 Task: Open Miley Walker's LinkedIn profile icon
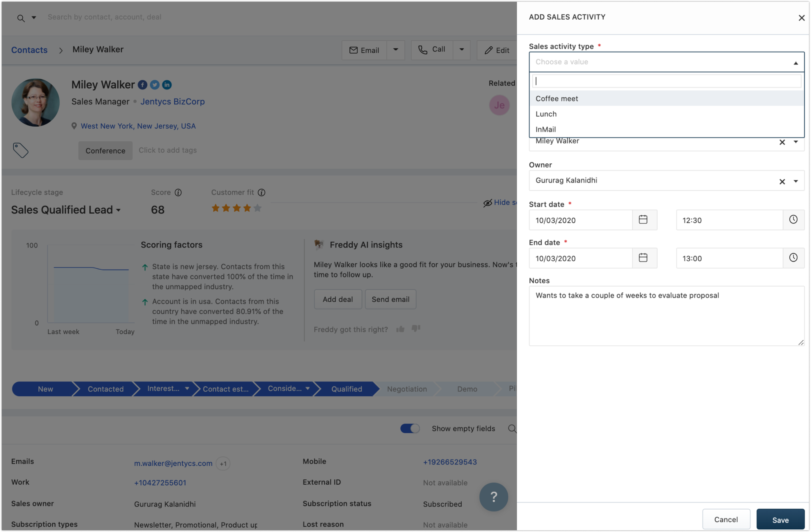167,85
